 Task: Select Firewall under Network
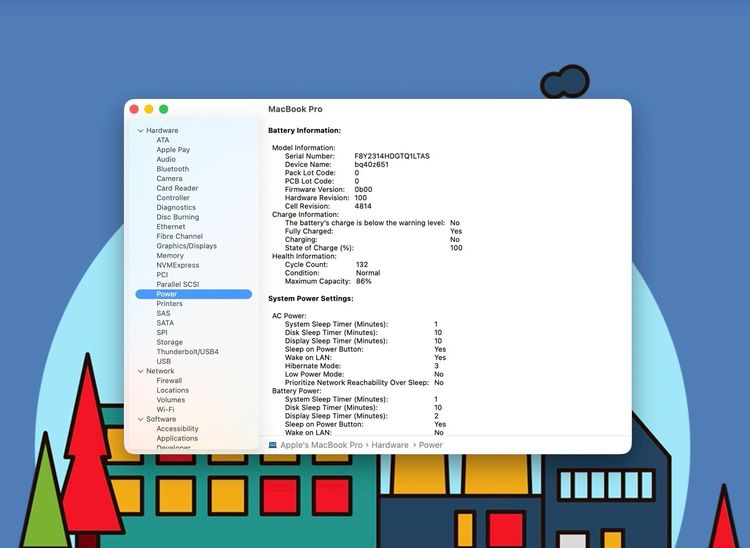[169, 381]
